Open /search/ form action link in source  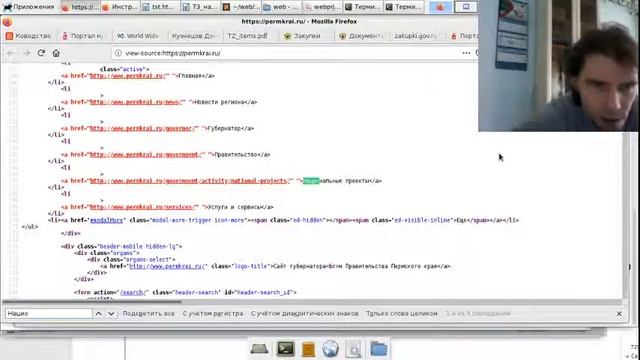coord(133,292)
